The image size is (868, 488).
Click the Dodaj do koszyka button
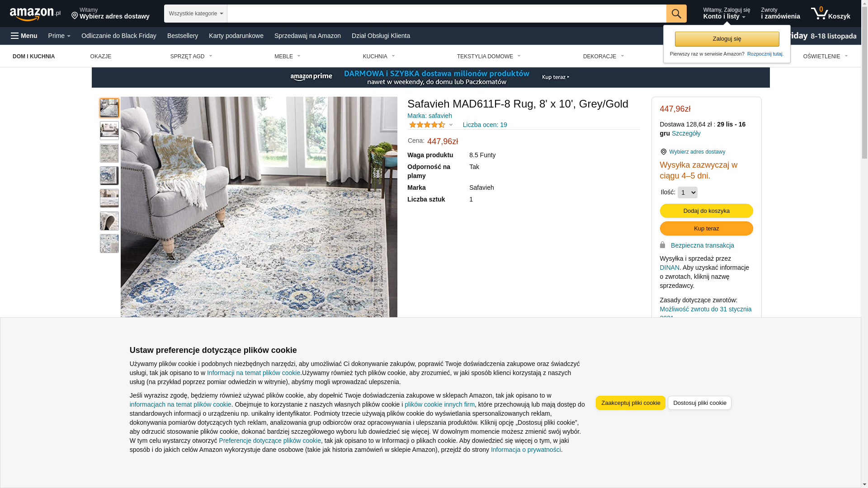pos(706,211)
